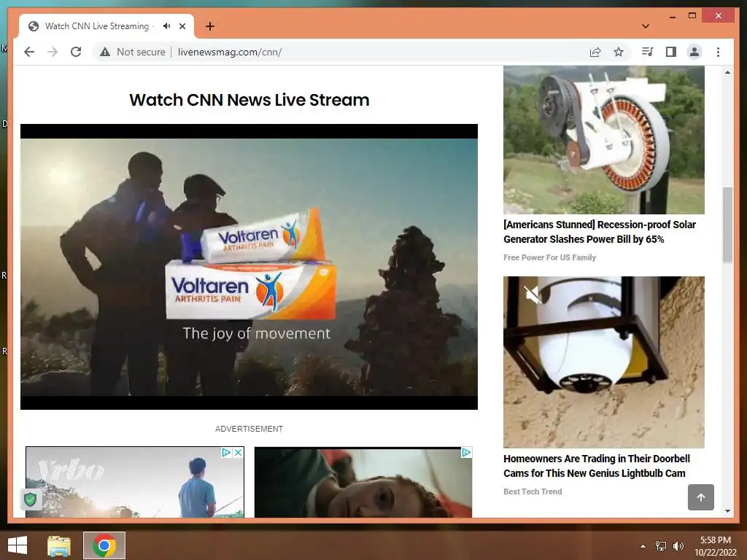Click the Voltaren video player
The height and width of the screenshot is (560, 747).
click(249, 267)
